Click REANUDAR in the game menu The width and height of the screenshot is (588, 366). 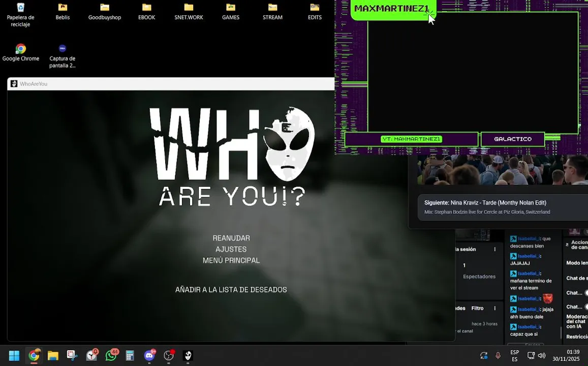click(x=231, y=238)
